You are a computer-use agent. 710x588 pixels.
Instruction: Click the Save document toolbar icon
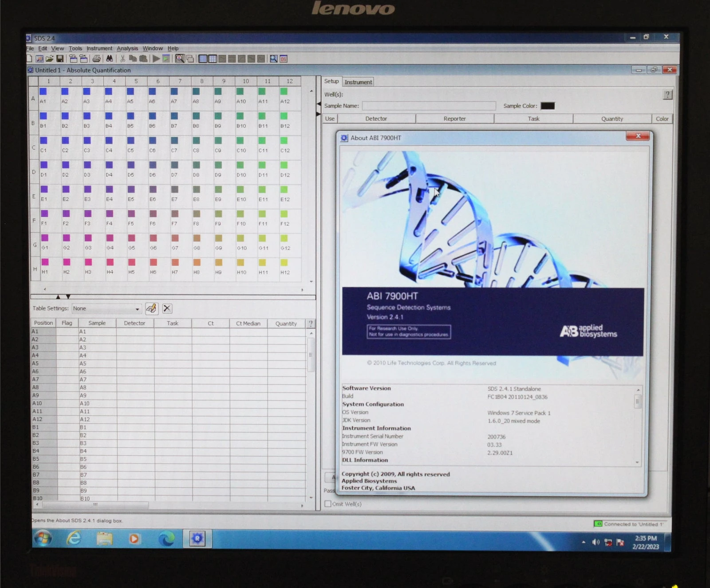[x=59, y=59]
